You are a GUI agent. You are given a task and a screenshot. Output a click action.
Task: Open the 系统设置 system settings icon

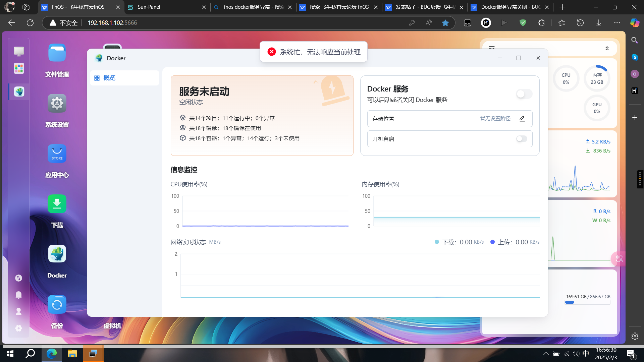(57, 103)
